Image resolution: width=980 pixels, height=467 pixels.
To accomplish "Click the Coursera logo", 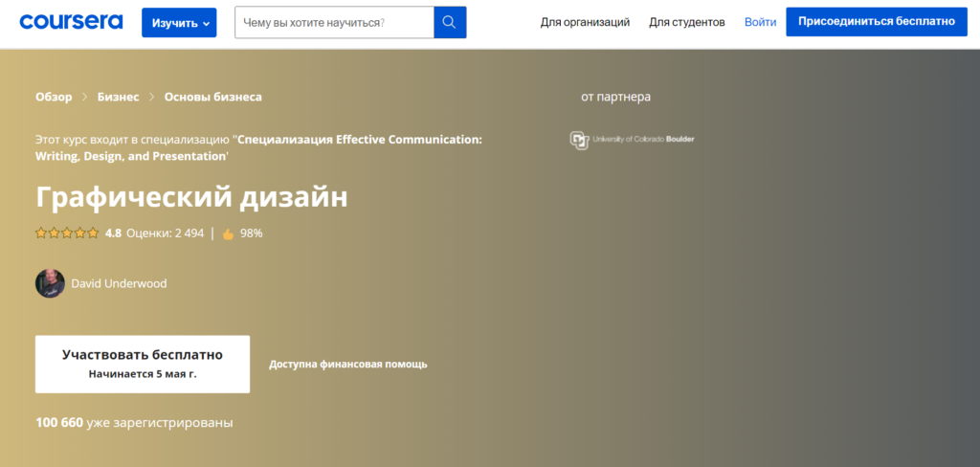I will click(x=71, y=22).
